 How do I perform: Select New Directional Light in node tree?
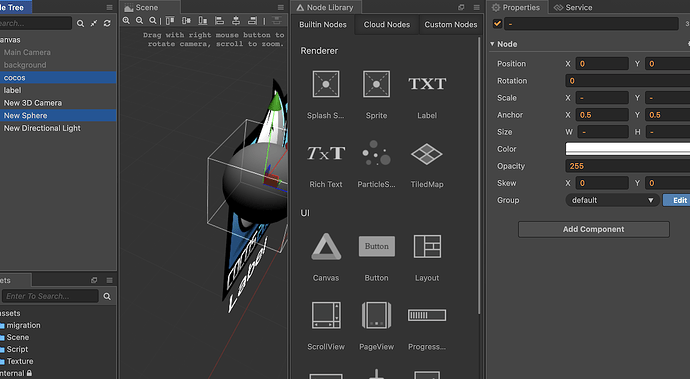point(42,128)
